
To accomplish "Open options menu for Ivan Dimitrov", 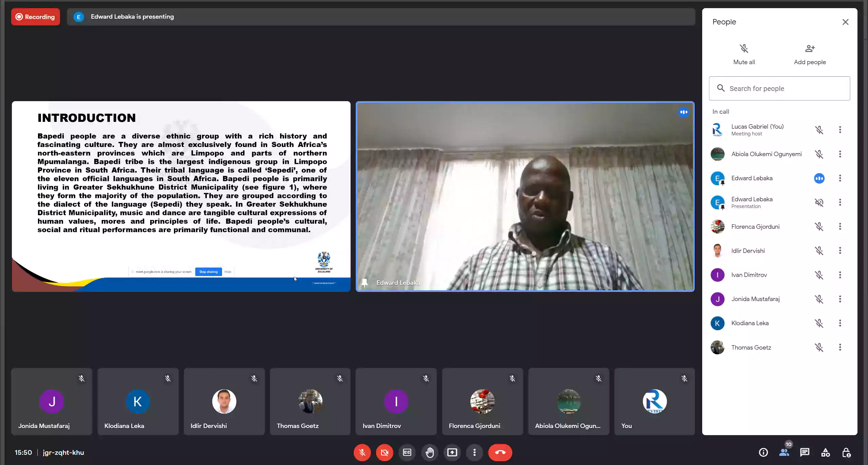I will coord(840,275).
